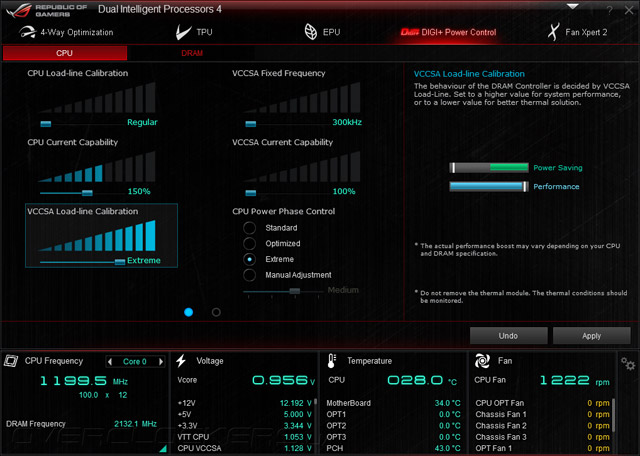Click the CPU VCCSA 1.128 V row
640x456 pixels.
pyautogui.click(x=244, y=448)
